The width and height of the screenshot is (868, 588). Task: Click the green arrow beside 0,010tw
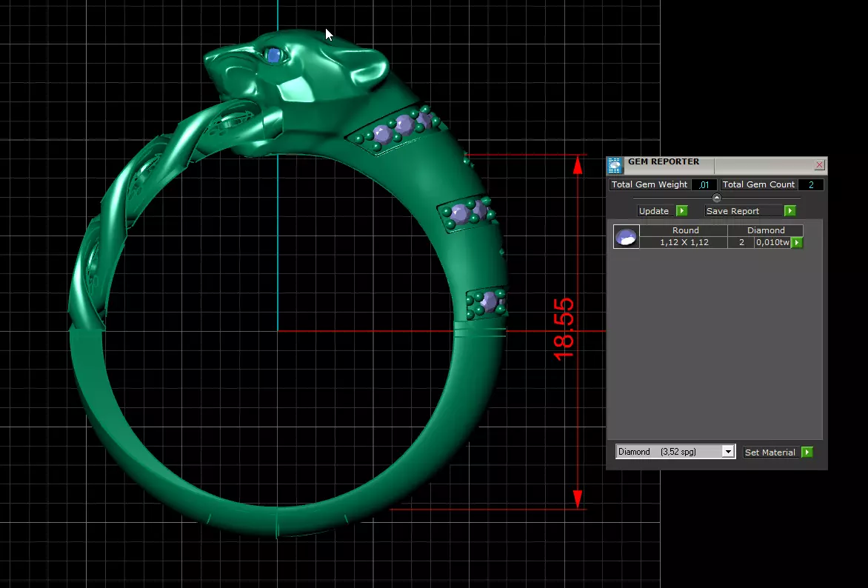click(797, 242)
